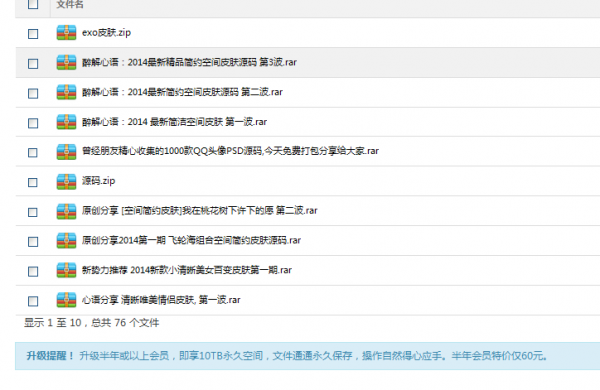Click archive icon of 醉解心语 第二波.rar

pos(66,92)
